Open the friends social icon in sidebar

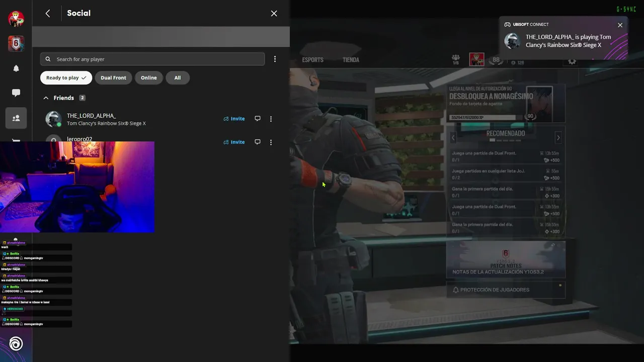click(16, 118)
